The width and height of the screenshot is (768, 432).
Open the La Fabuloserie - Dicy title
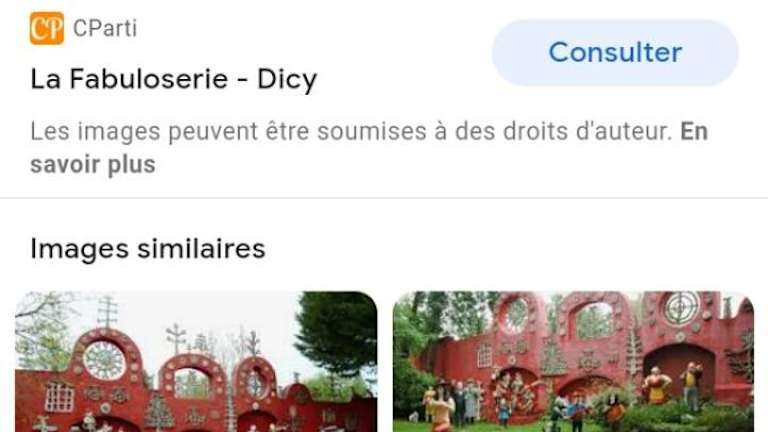[x=174, y=79]
